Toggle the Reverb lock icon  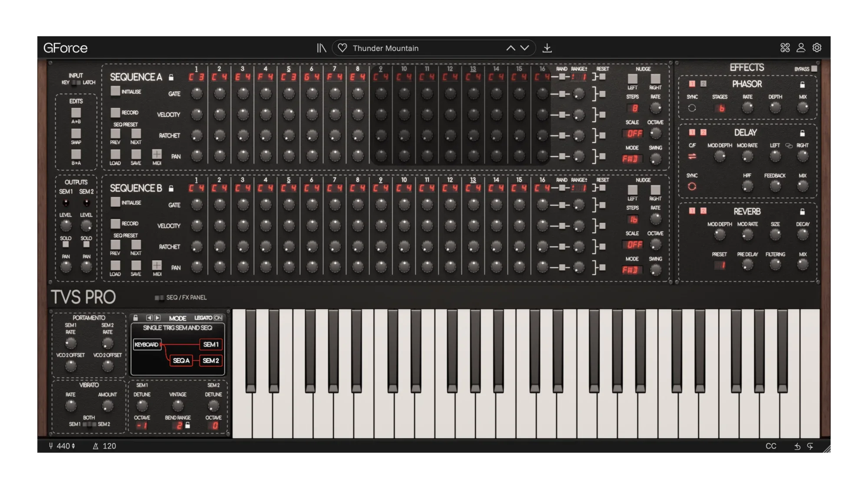click(x=802, y=212)
